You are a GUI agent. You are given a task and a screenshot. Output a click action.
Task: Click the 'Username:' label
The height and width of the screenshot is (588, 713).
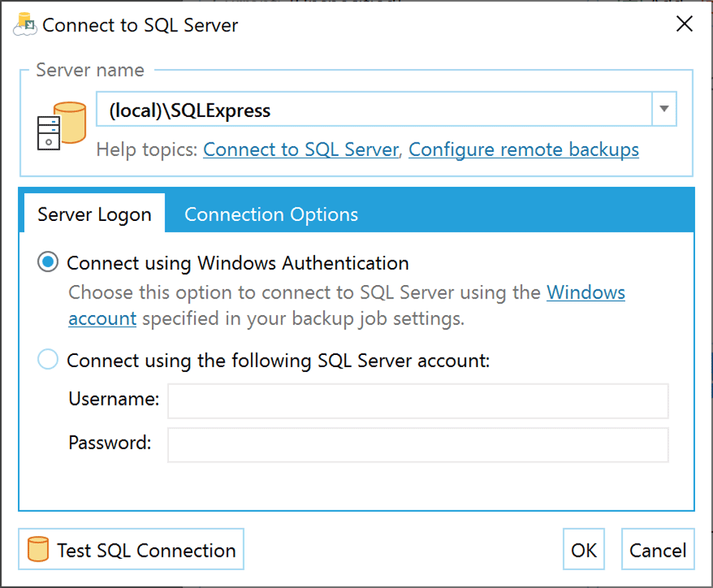114,398
